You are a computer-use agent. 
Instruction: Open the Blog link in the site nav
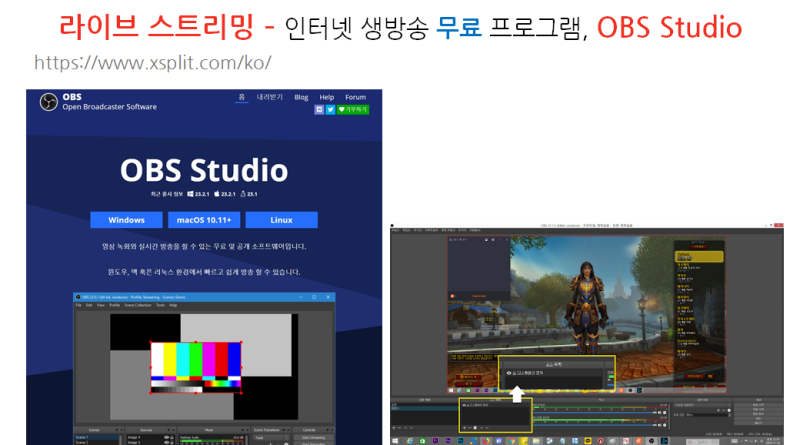[301, 97]
